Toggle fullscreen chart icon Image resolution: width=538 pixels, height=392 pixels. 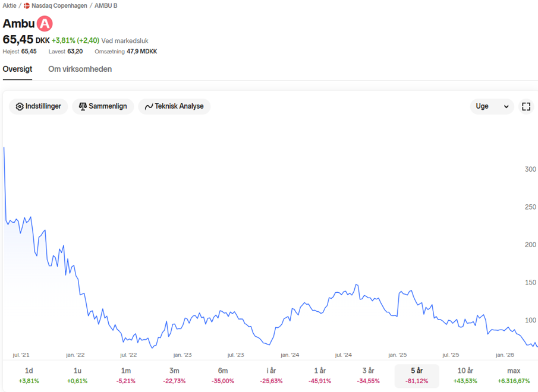(x=526, y=106)
